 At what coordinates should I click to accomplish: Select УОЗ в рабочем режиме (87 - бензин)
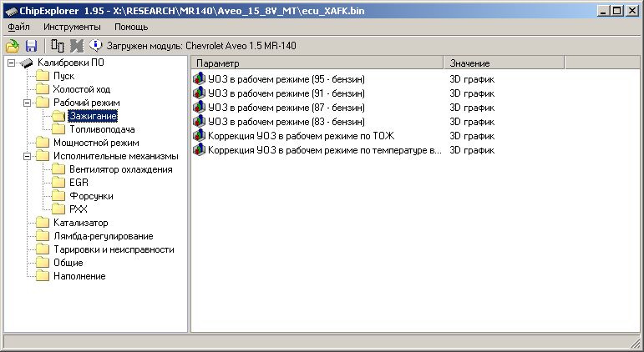tap(287, 108)
